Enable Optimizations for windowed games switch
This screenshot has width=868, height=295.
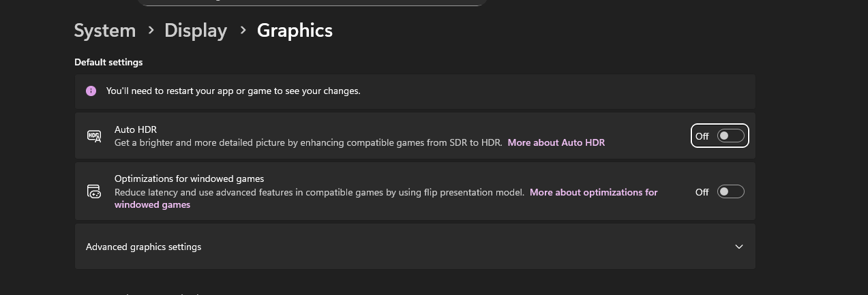(x=730, y=192)
